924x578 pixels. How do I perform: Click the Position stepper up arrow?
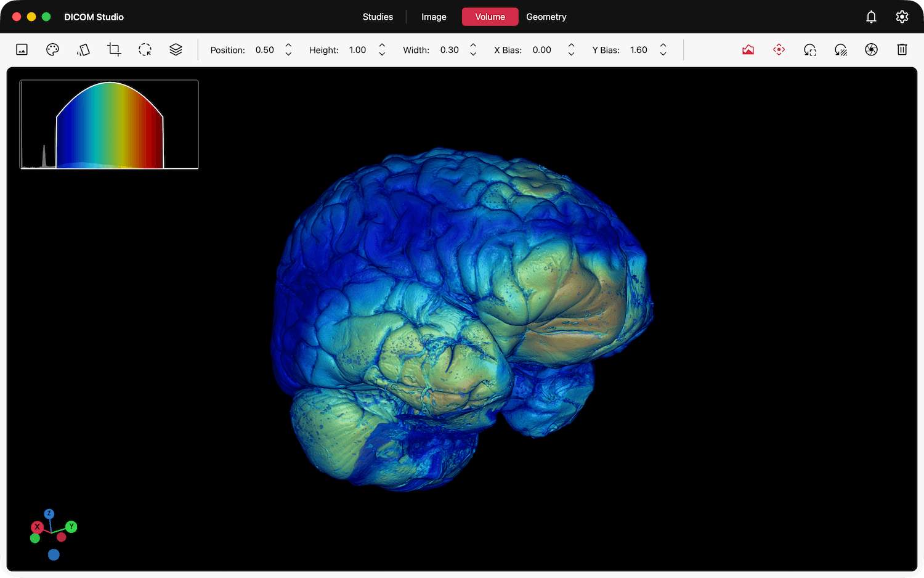[x=288, y=46]
